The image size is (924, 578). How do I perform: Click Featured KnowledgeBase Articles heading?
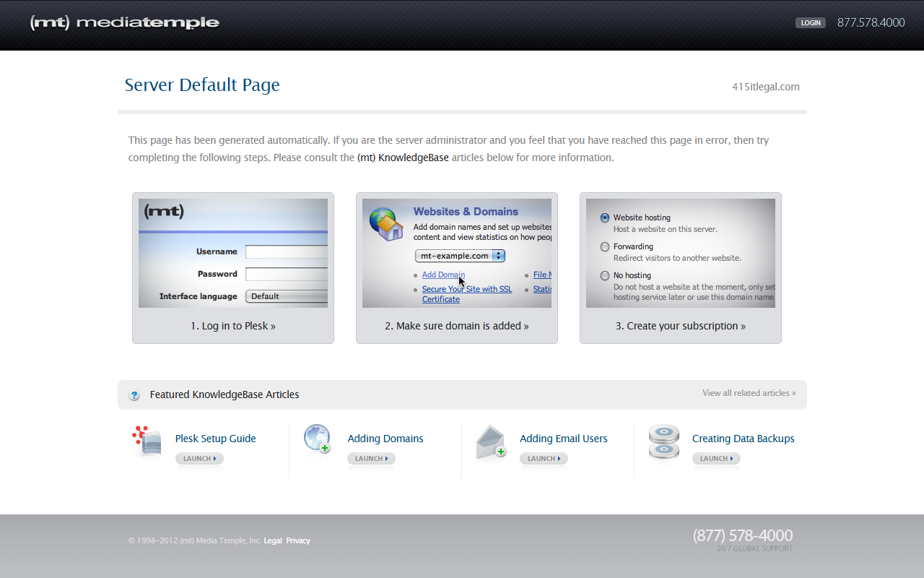coord(225,394)
